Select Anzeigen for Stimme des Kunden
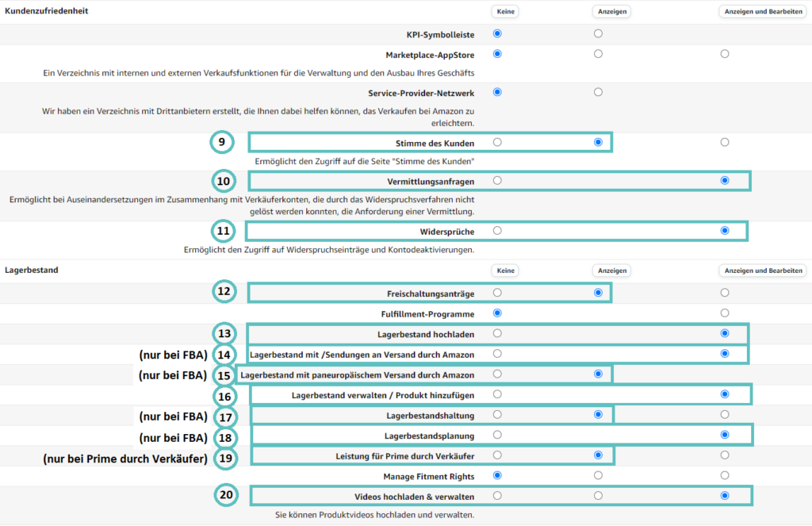Image resolution: width=812 pixels, height=526 pixels. coord(598,142)
